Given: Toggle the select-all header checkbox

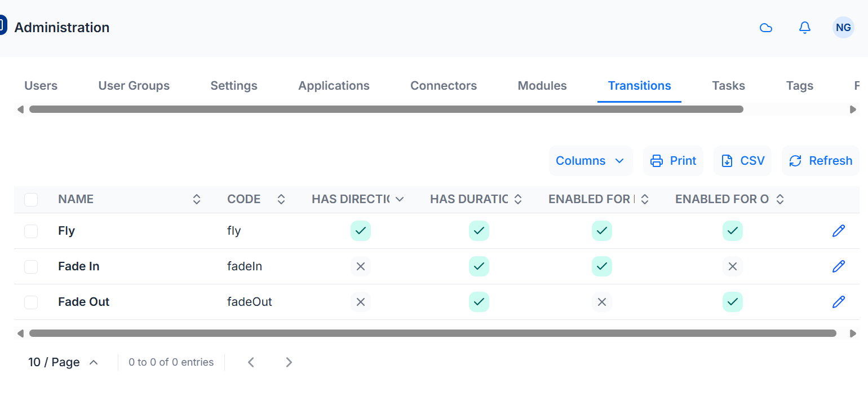Looking at the screenshot, I should coord(31,199).
